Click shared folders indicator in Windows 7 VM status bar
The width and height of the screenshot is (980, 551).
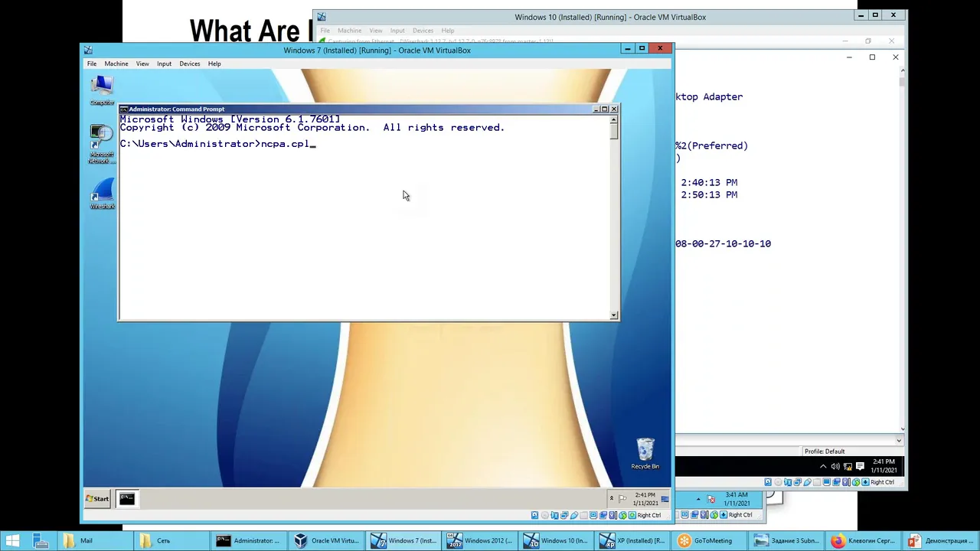pos(583,515)
